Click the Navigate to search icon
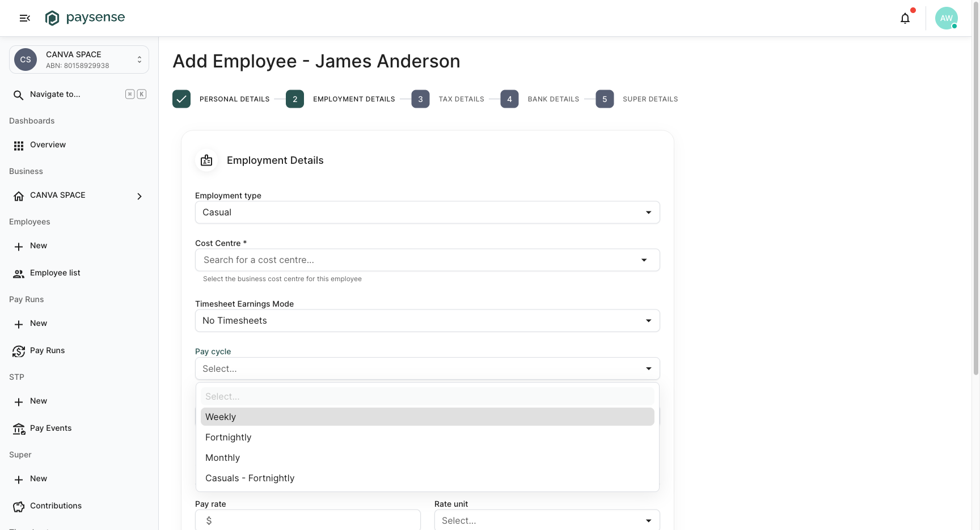 19,95
